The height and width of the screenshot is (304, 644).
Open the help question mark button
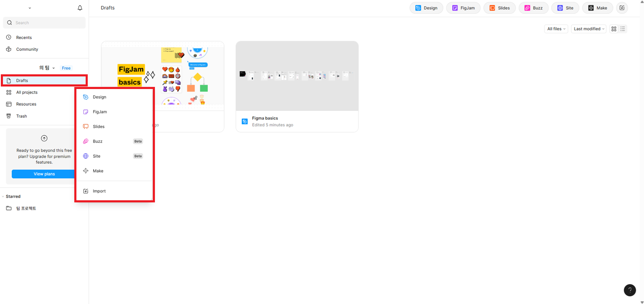pos(630,290)
